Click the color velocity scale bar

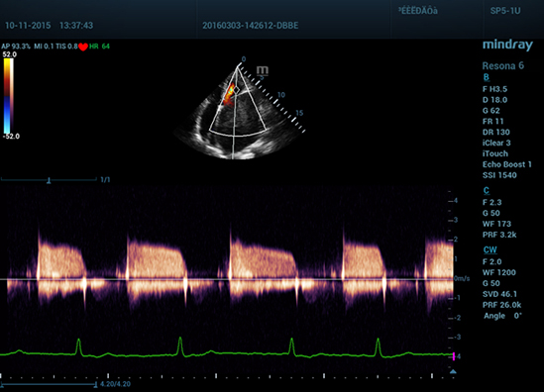click(8, 96)
